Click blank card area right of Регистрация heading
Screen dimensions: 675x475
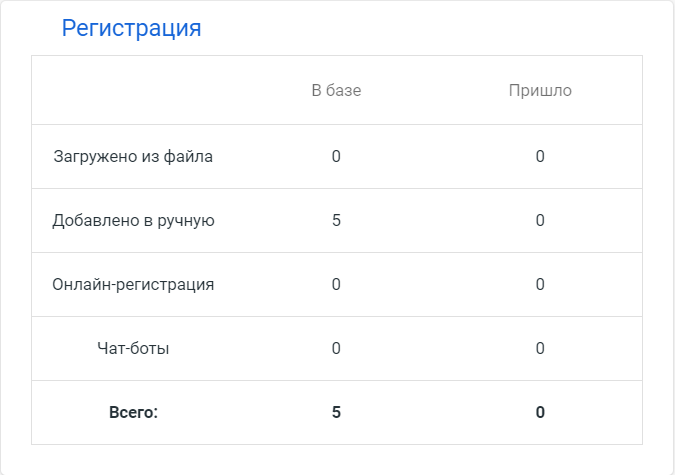(430, 28)
